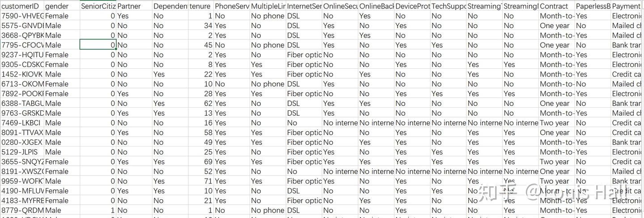Click the cell with tenure value 34
644x218 pixels.
(200, 26)
